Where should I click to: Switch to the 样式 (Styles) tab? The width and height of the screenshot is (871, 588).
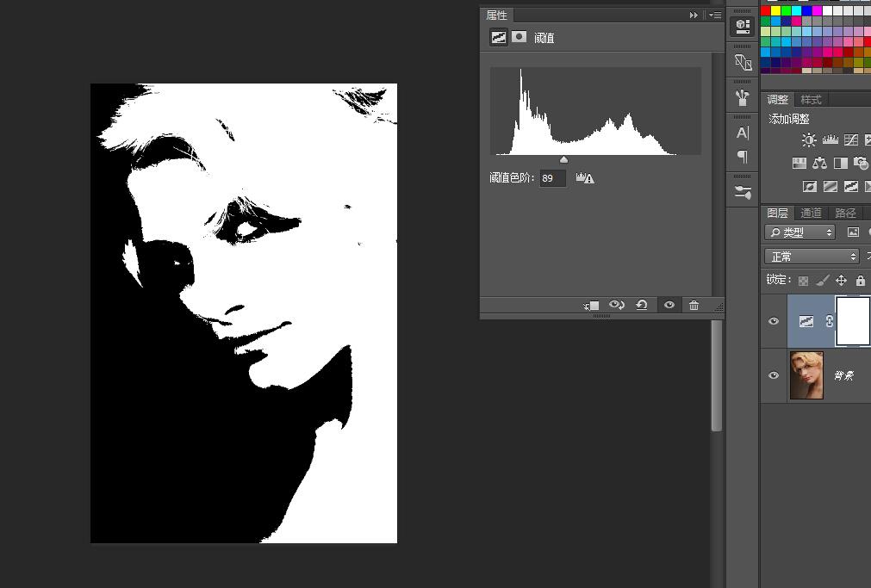pos(811,99)
